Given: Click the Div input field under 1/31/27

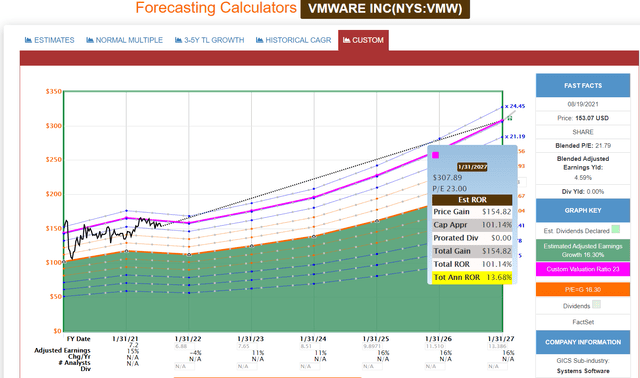Looking at the screenshot, I should pyautogui.click(x=498, y=367).
